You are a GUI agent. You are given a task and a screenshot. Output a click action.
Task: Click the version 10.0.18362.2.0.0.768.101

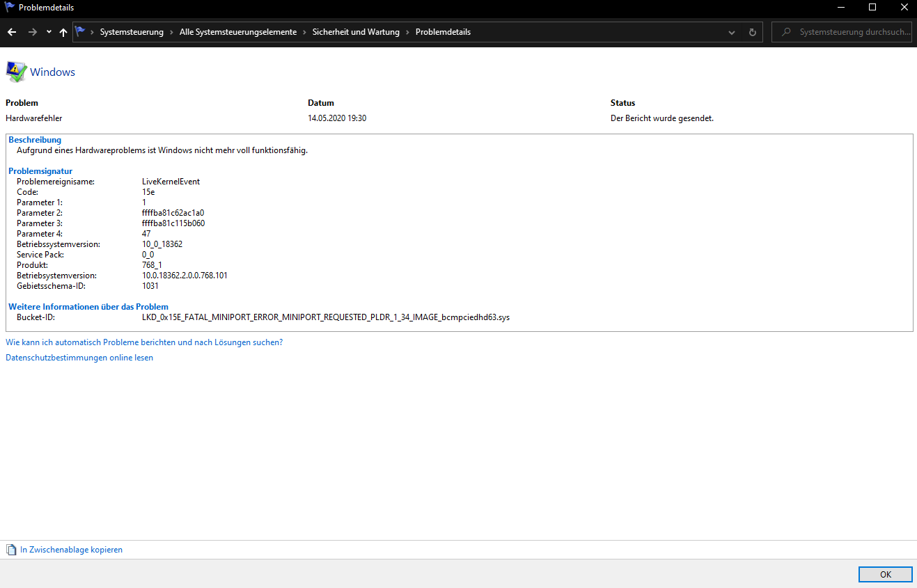point(185,276)
